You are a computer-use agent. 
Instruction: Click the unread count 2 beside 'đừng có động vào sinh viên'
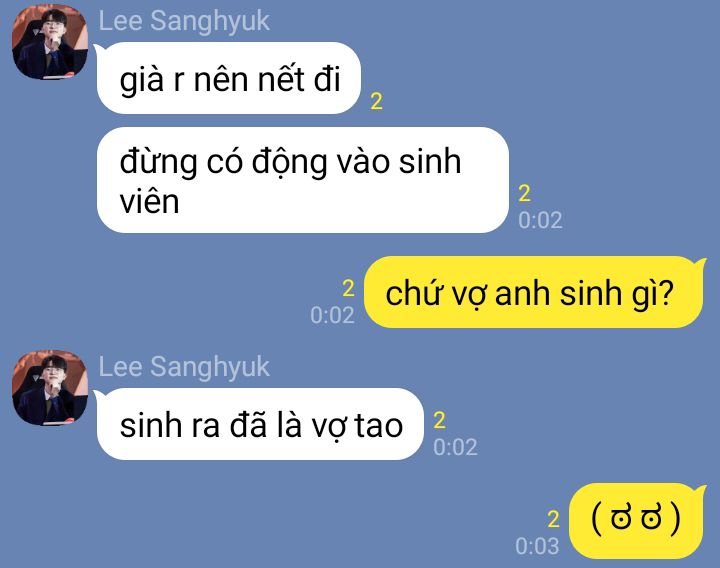click(524, 193)
